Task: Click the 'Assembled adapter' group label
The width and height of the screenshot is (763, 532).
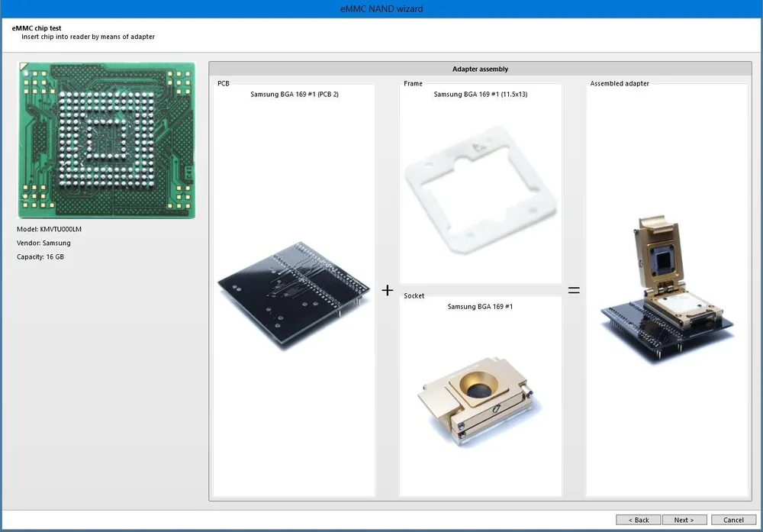Action: 620,83
